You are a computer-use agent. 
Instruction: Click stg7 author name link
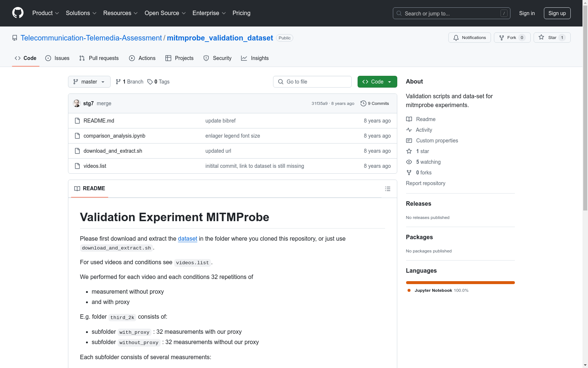89,103
